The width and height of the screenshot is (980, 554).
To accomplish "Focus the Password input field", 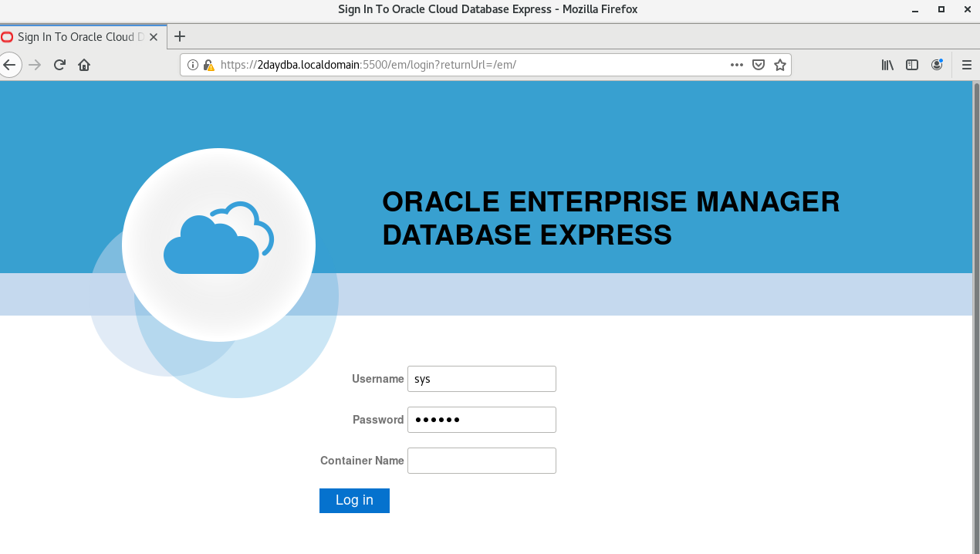I will coord(482,420).
